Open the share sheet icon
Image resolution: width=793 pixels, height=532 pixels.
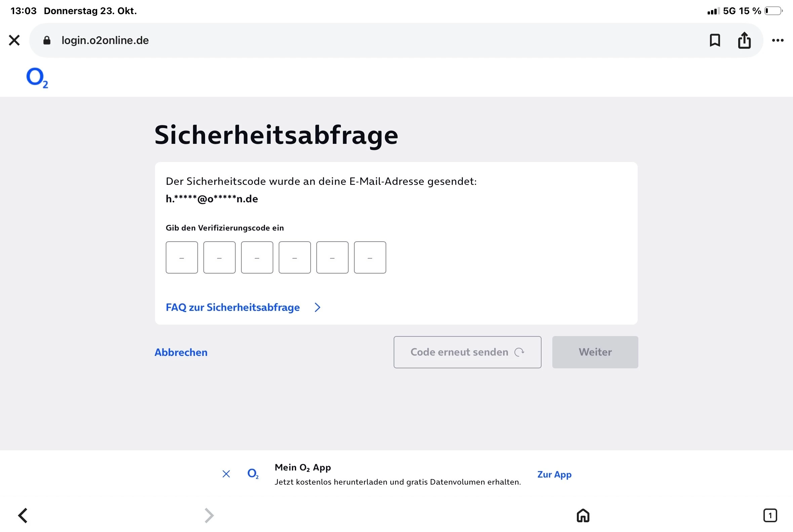click(744, 40)
